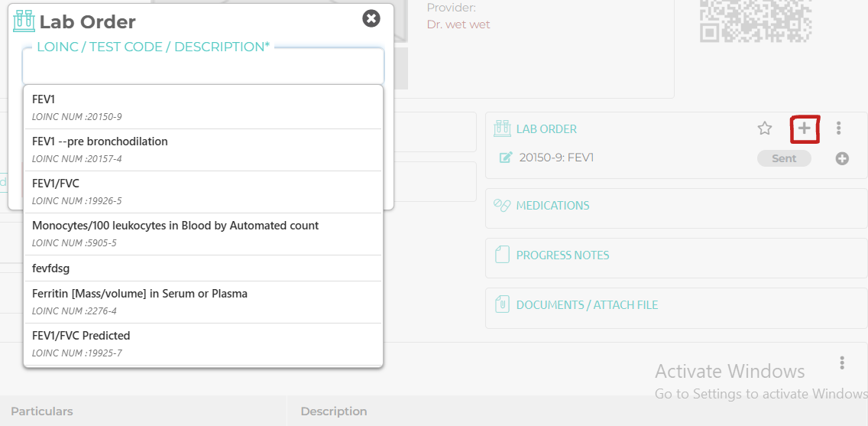Select the fevfdsg suggestion

[202, 268]
